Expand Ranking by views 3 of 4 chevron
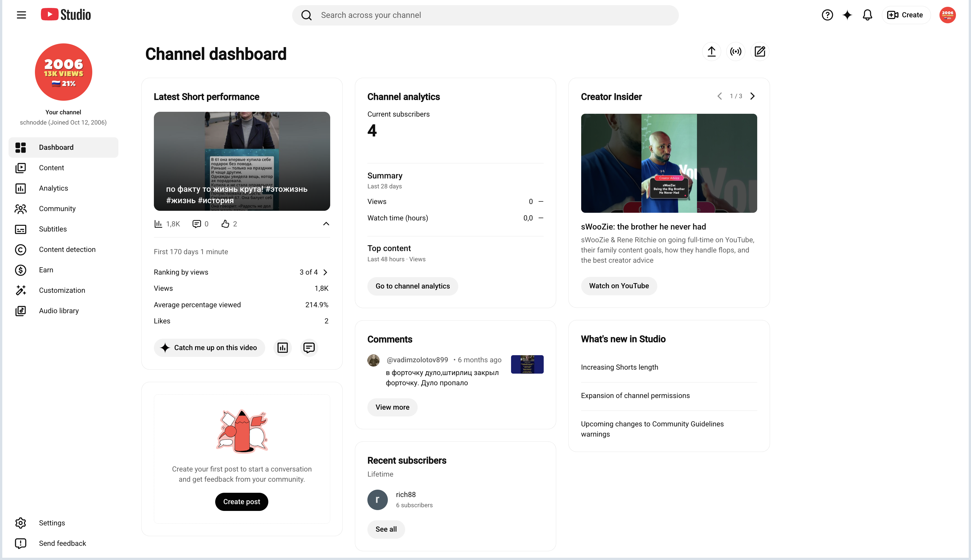The height and width of the screenshot is (560, 971). (325, 272)
